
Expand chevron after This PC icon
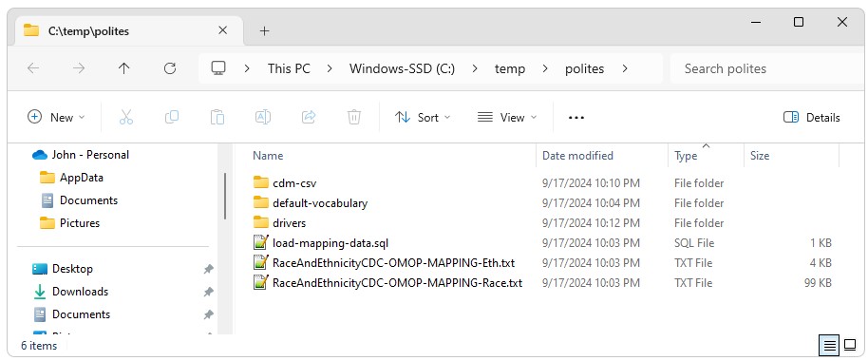247,68
